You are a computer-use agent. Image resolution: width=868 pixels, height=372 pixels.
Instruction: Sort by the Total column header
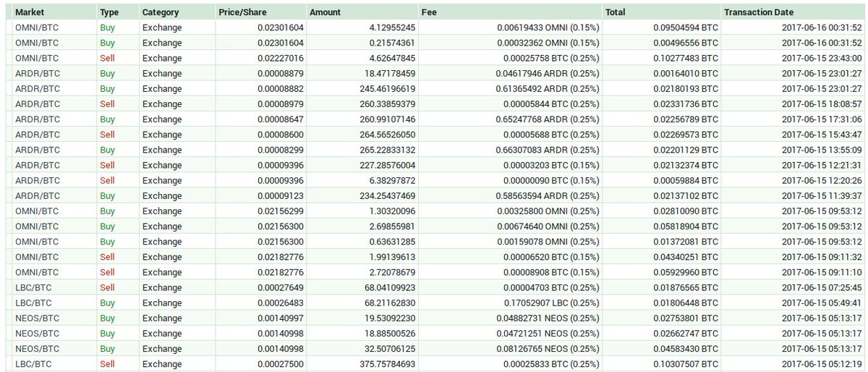616,12
